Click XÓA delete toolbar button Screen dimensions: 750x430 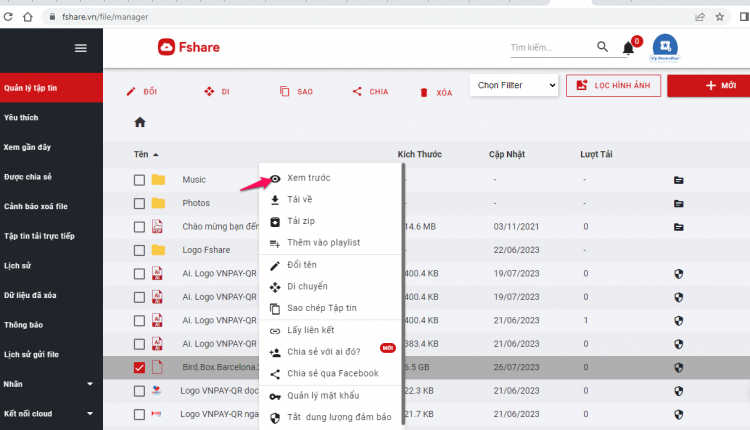436,93
